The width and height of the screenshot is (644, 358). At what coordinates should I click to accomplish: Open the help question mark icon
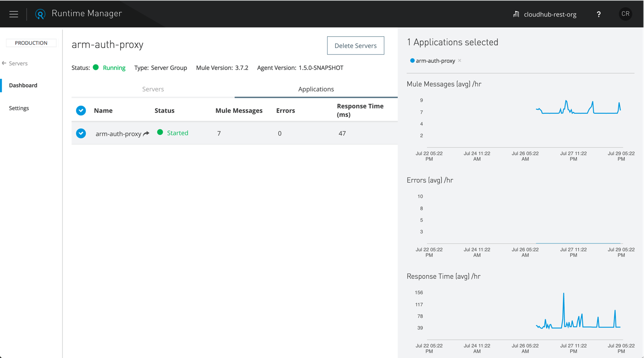point(598,14)
